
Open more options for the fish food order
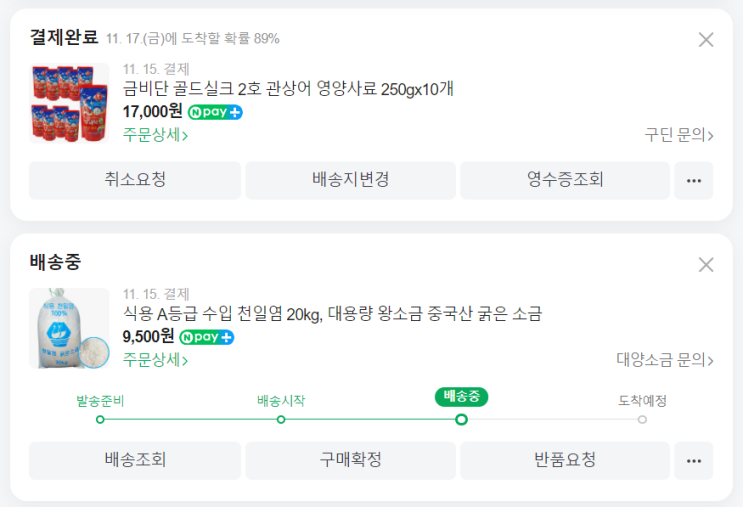point(694,181)
